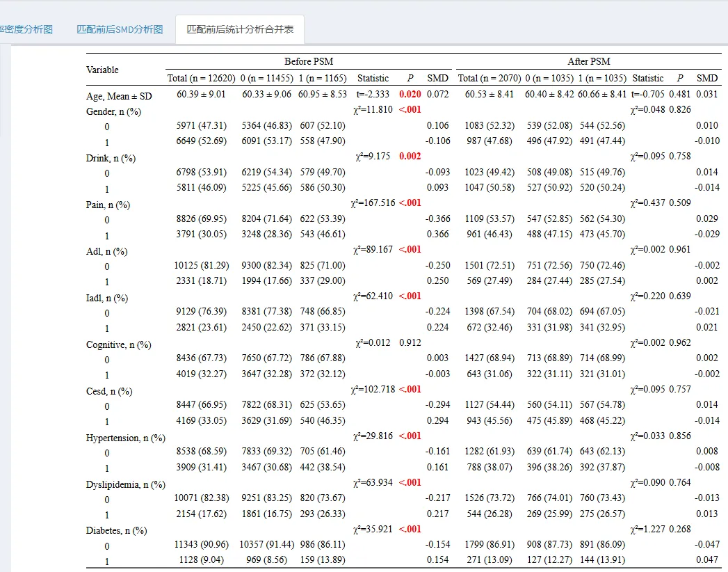Click Total (n = 12620) column header

[201, 78]
